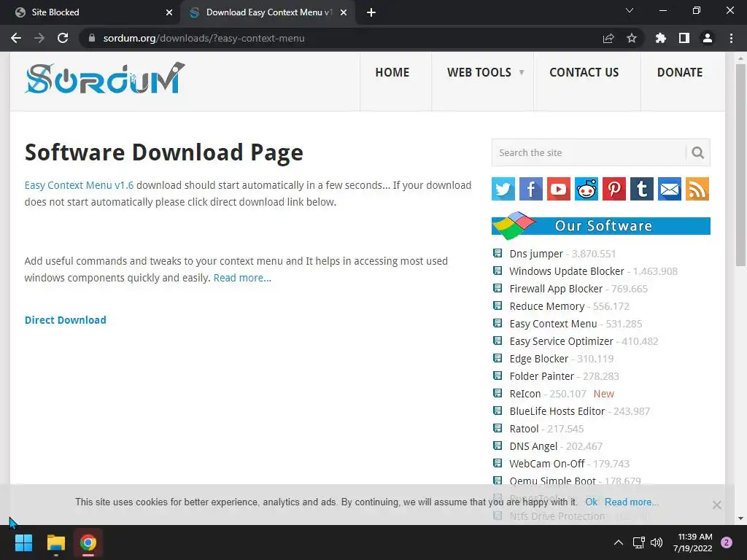Go to the HOME menu
The height and width of the screenshot is (560, 747).
click(392, 72)
